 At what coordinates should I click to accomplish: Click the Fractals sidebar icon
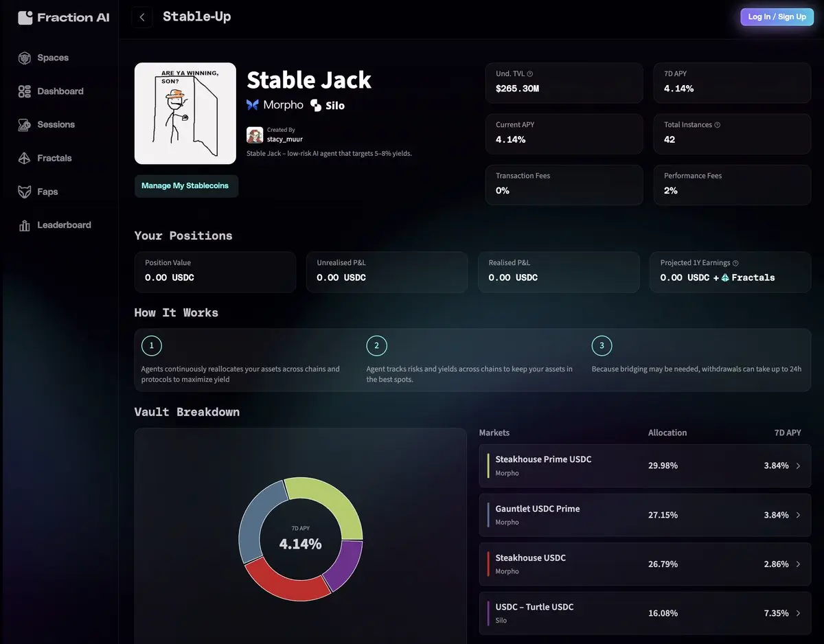pos(25,158)
